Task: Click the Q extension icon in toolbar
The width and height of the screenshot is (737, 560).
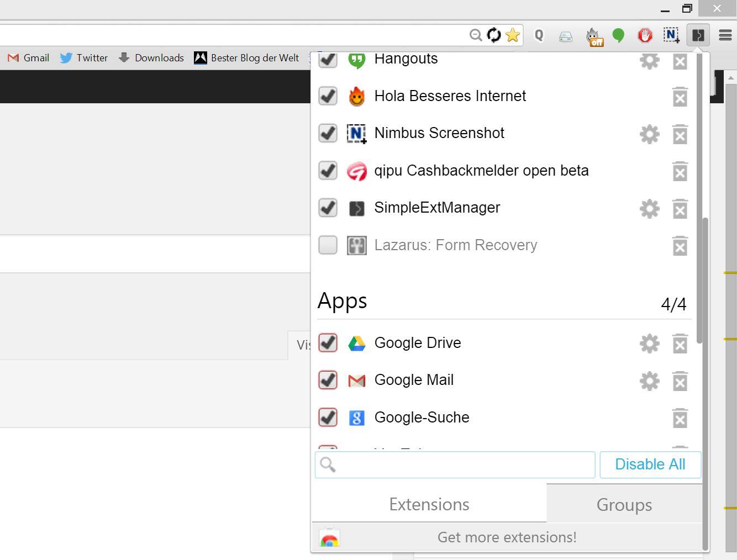Action: (x=539, y=35)
